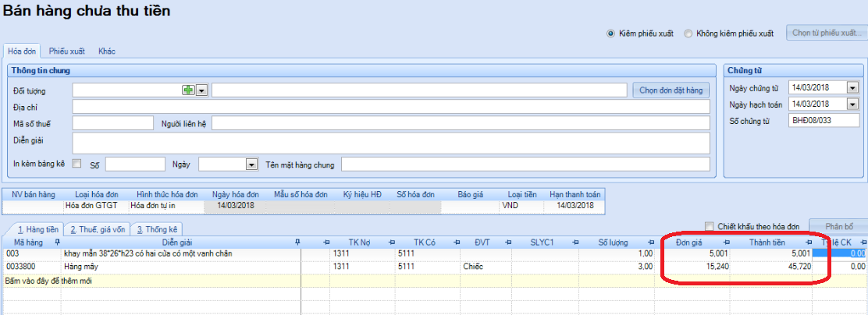Click the Số chứng từ input field
Image resolution: width=868 pixels, height=315 pixels.
[x=824, y=121]
